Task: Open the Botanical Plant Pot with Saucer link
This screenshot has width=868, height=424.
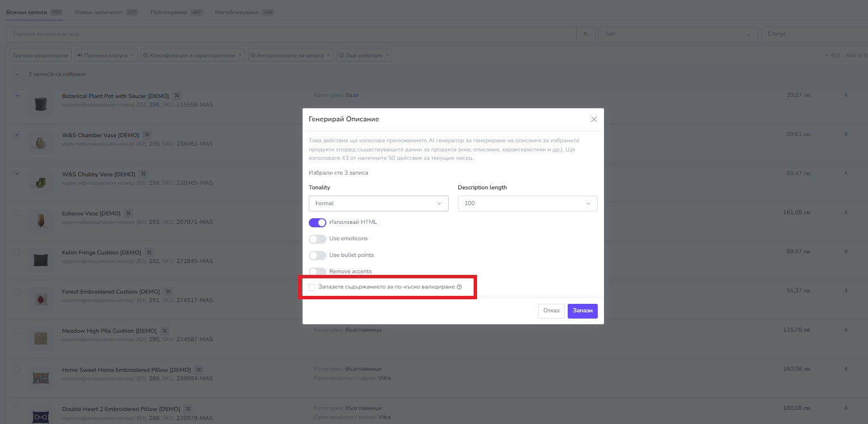Action: (x=115, y=96)
